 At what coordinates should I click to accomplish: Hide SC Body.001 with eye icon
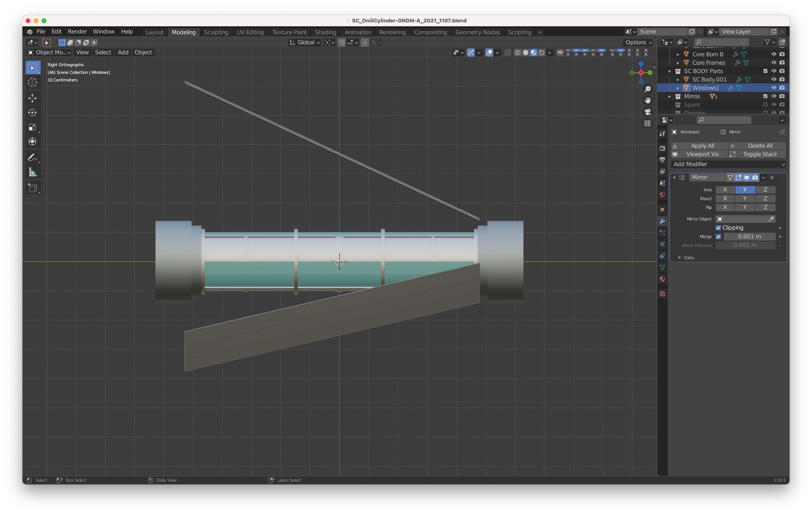click(774, 79)
